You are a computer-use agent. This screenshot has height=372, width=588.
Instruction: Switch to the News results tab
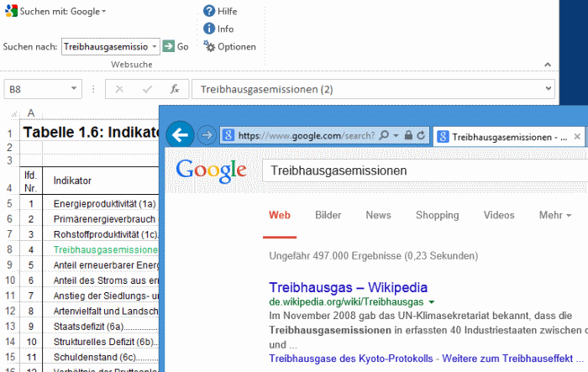click(378, 215)
